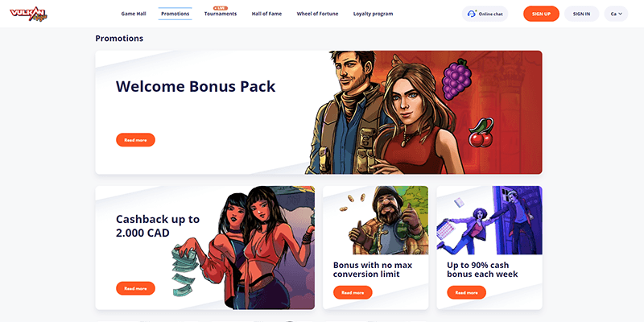The image size is (644, 322).
Task: Click the orange SIGN UP button
Action: click(541, 14)
